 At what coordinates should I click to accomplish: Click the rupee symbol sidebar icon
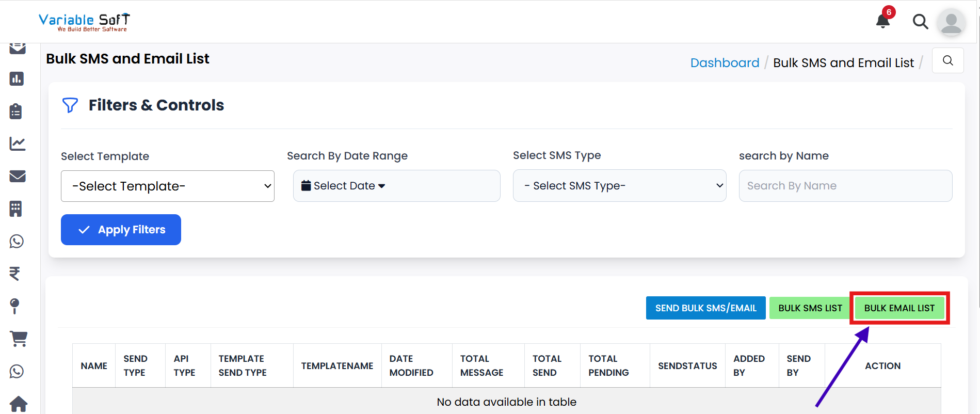coord(15,274)
